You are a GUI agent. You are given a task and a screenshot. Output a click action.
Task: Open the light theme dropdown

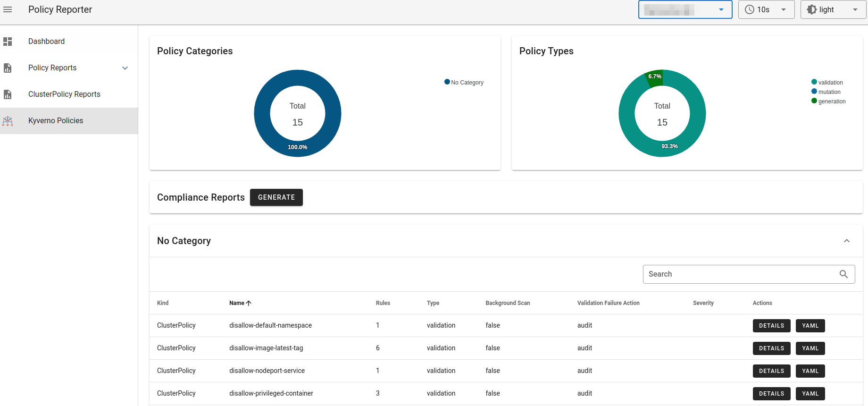pyautogui.click(x=833, y=9)
